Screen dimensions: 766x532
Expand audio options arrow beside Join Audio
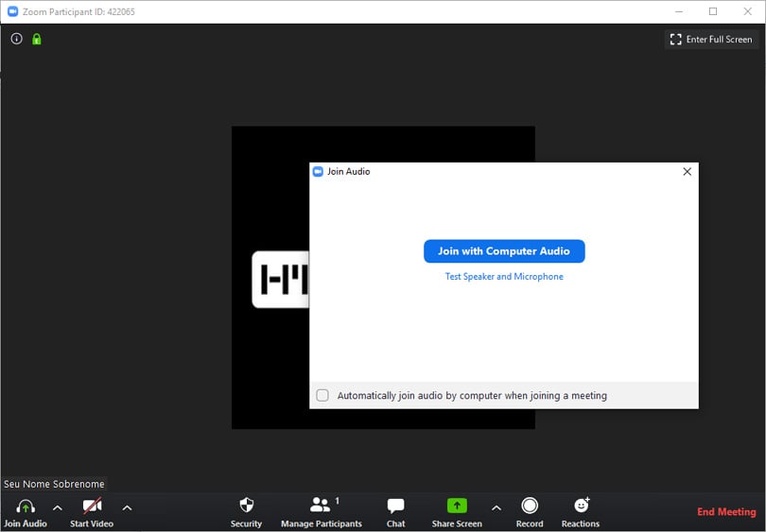click(x=57, y=508)
